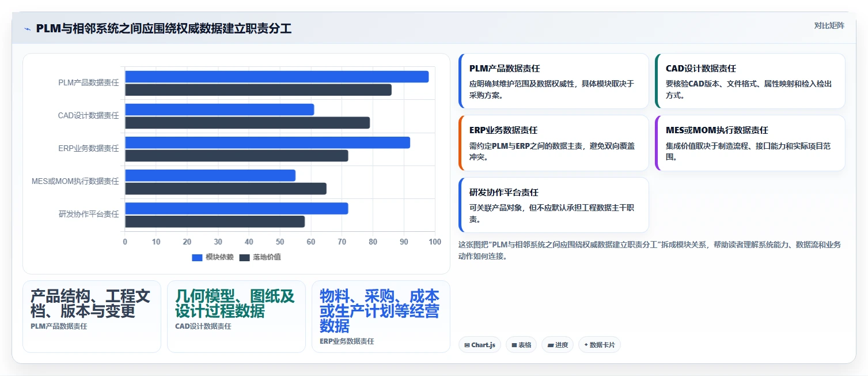Click the 物料、采购、成本或生产计划等经营数据 stat card

381,317
